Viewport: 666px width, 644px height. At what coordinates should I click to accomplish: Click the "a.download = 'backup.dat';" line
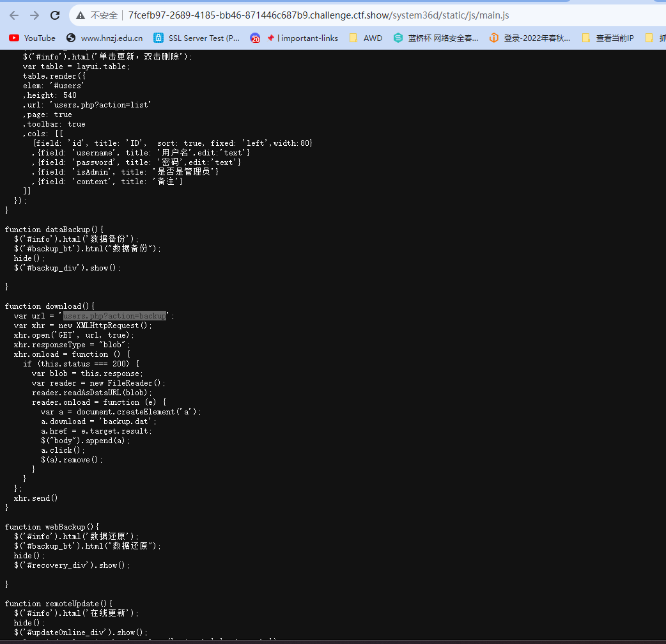(x=98, y=421)
